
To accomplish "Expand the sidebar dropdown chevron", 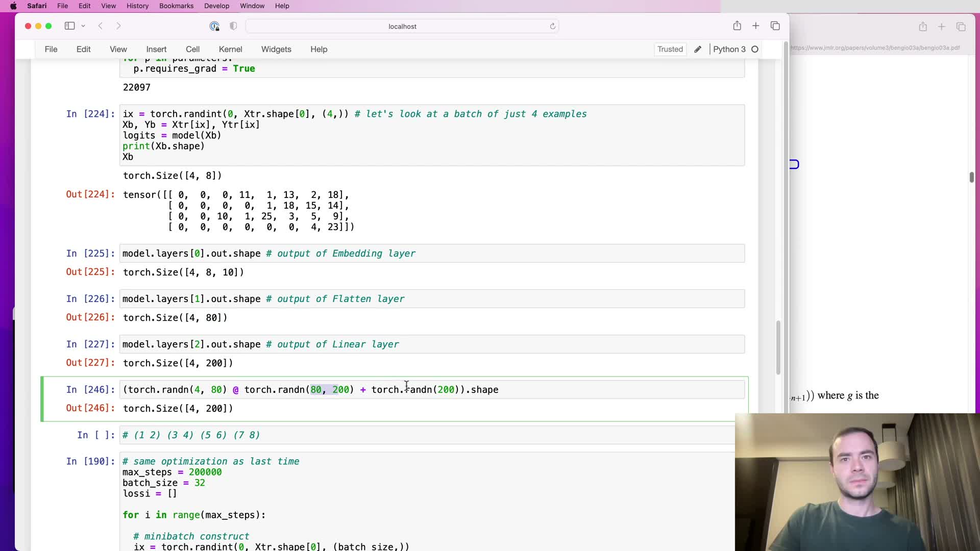I will point(83,26).
